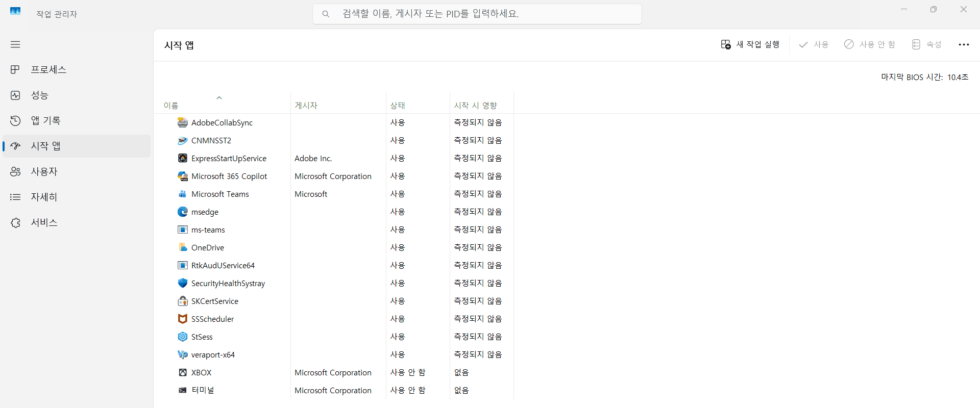Select the 시작 앱 tab
This screenshot has height=408, width=980.
point(77,146)
